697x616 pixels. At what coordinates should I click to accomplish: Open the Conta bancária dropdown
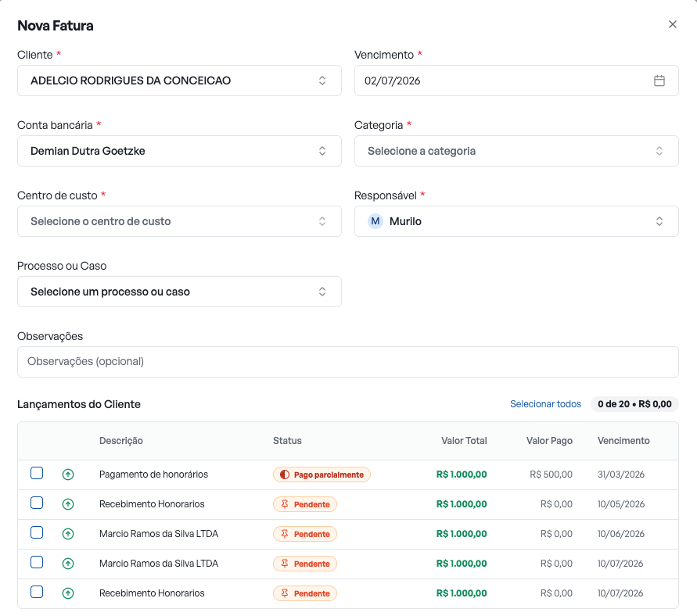(179, 151)
